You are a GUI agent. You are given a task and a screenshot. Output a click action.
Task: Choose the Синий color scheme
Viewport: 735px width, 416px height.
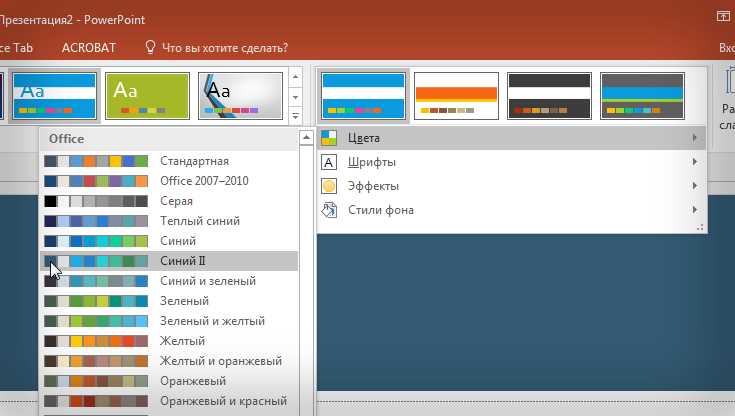point(169,241)
